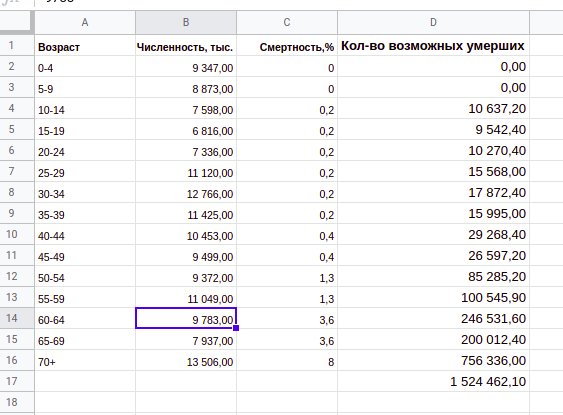Click the population cell '7 336,00'
The image size is (563, 415).
(186, 150)
